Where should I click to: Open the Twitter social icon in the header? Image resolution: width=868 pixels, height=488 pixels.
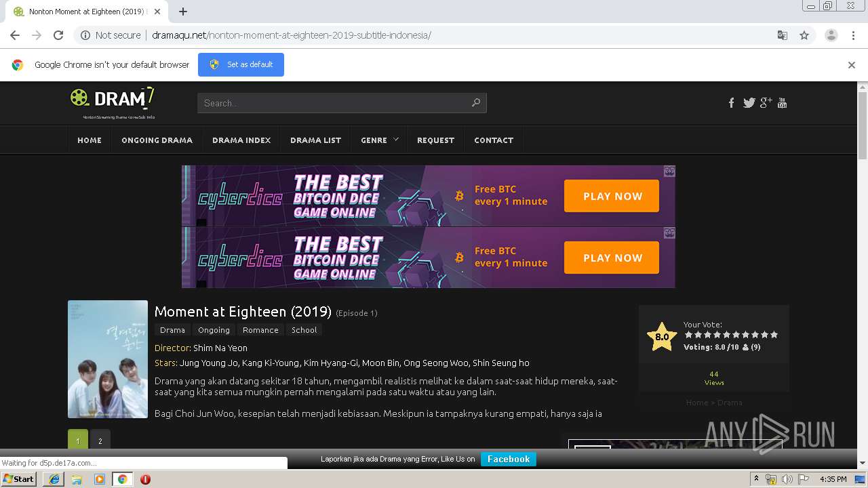(749, 103)
